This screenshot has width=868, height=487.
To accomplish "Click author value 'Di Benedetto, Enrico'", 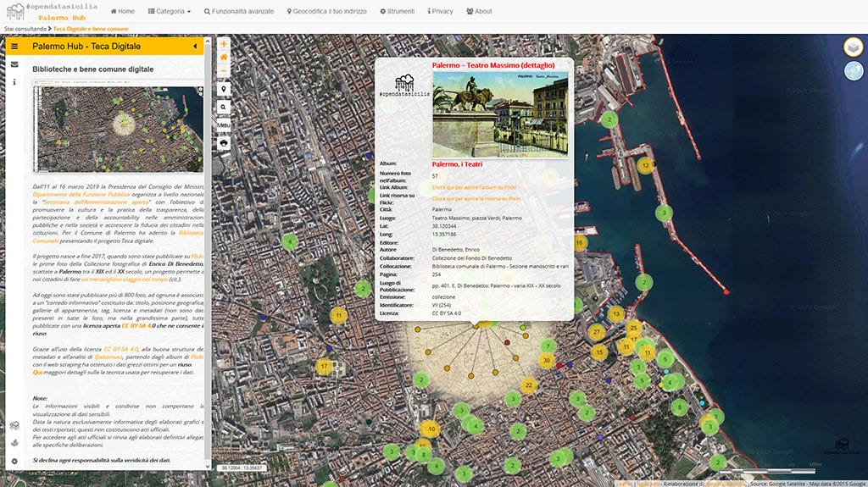I will pyautogui.click(x=455, y=250).
